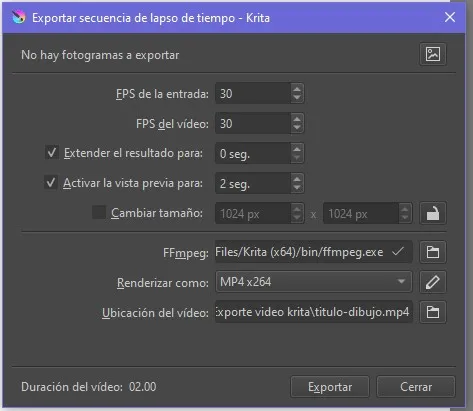Viewport: 473px width, 411px height.
Task: Browse video location folder icon
Action: [x=433, y=312]
